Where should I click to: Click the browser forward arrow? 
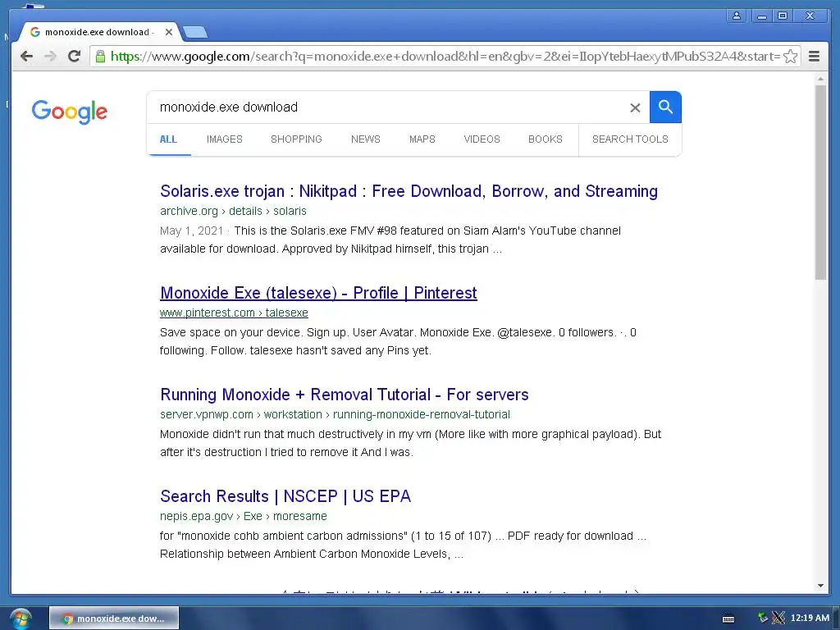50,57
